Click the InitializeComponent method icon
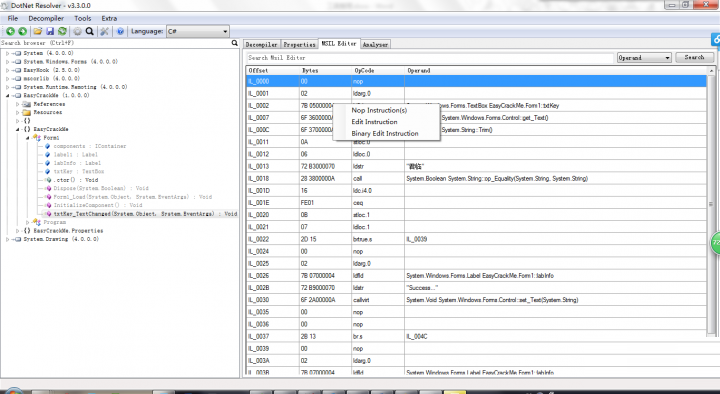Screen dimensions: 720x394 coord(47,205)
